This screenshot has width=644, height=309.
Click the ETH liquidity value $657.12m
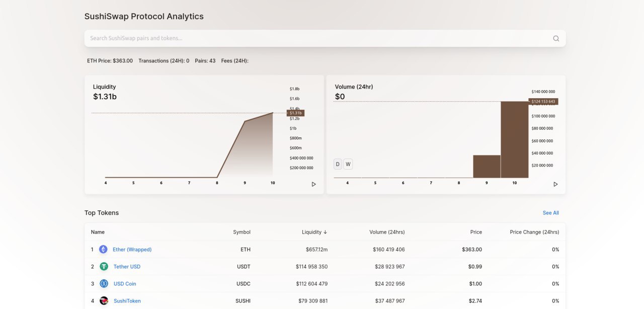click(316, 249)
